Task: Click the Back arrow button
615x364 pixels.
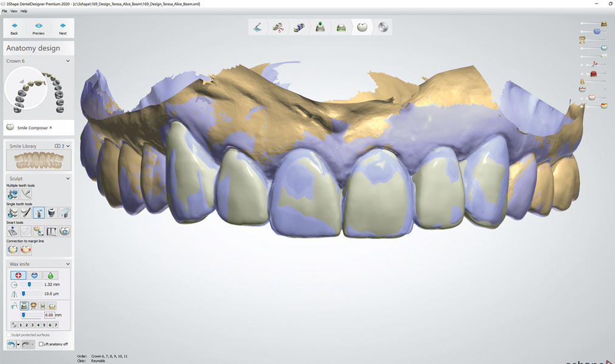Action: click(15, 28)
